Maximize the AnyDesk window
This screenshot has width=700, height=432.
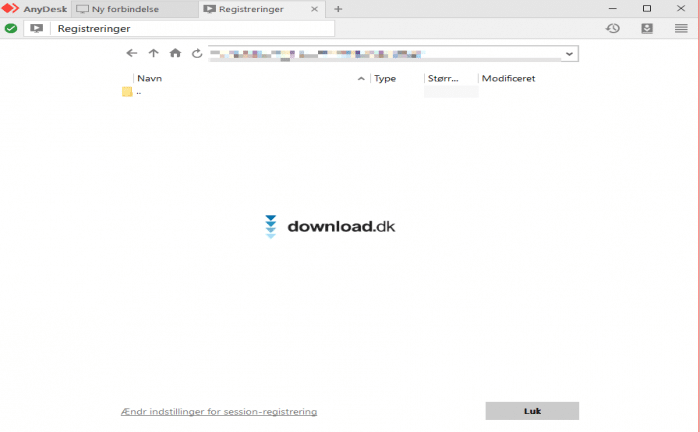(647, 8)
